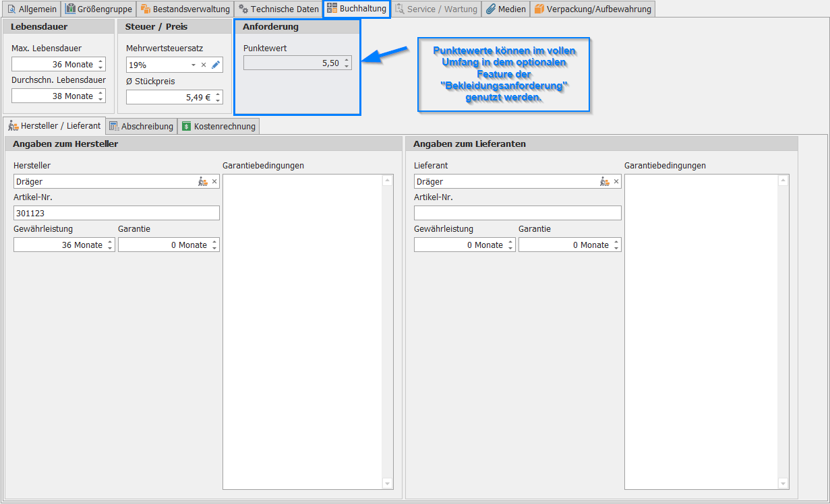
Task: Click the empty supplier Artikel-Nr. field
Action: [517, 214]
